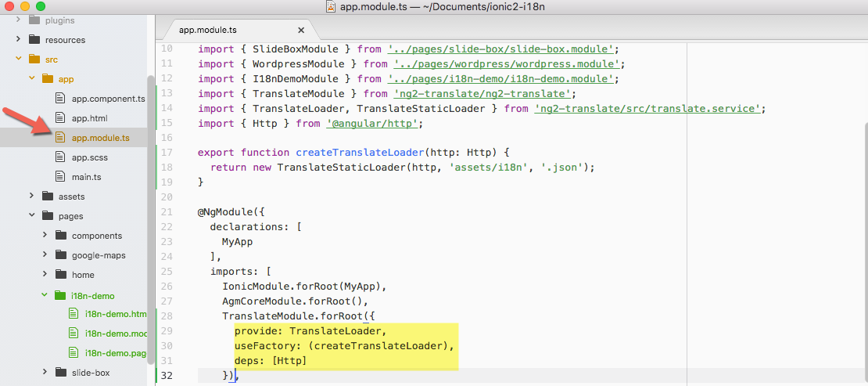Click the app.html file icon
Screen dimensions: 868x386
pos(61,118)
